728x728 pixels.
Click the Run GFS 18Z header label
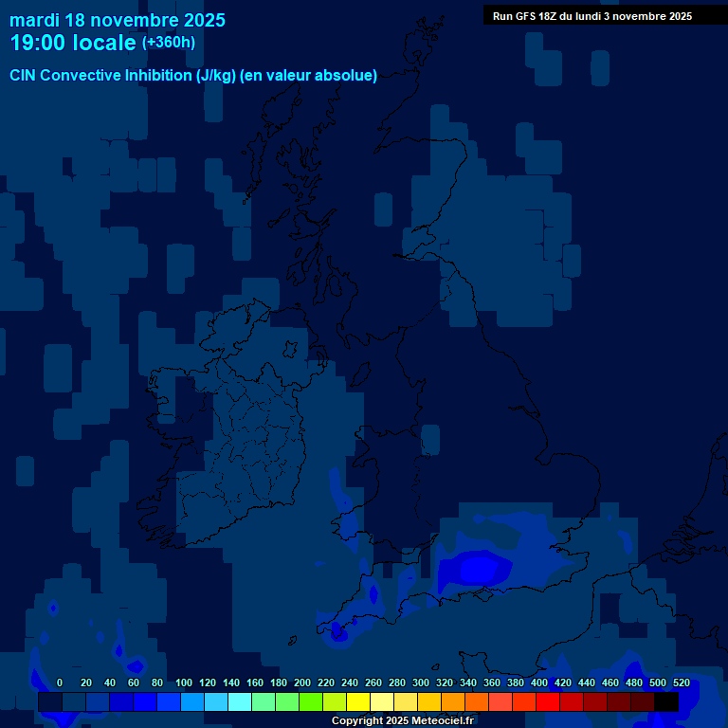pos(591,15)
